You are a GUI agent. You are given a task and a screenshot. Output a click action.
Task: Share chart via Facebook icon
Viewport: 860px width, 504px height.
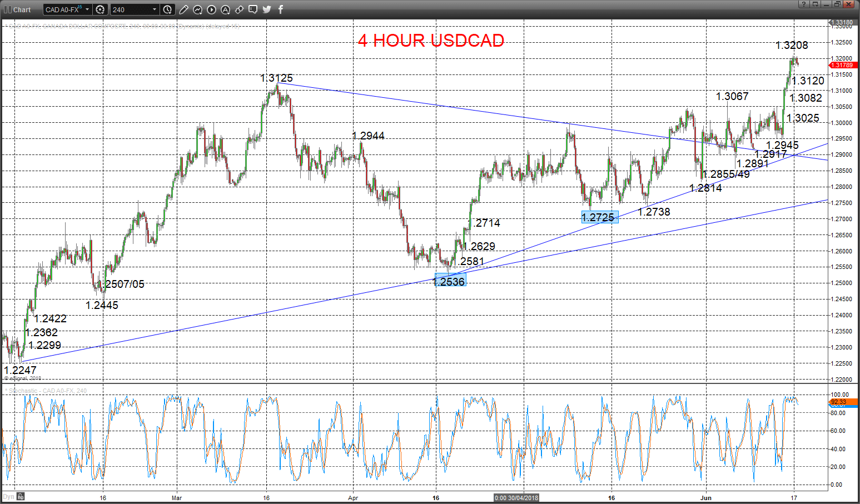click(x=281, y=9)
